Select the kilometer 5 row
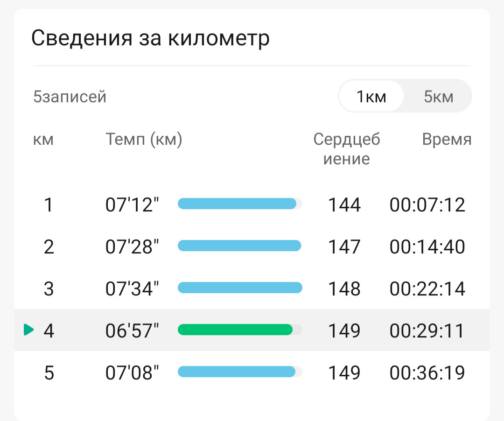504x421 pixels. [252, 372]
